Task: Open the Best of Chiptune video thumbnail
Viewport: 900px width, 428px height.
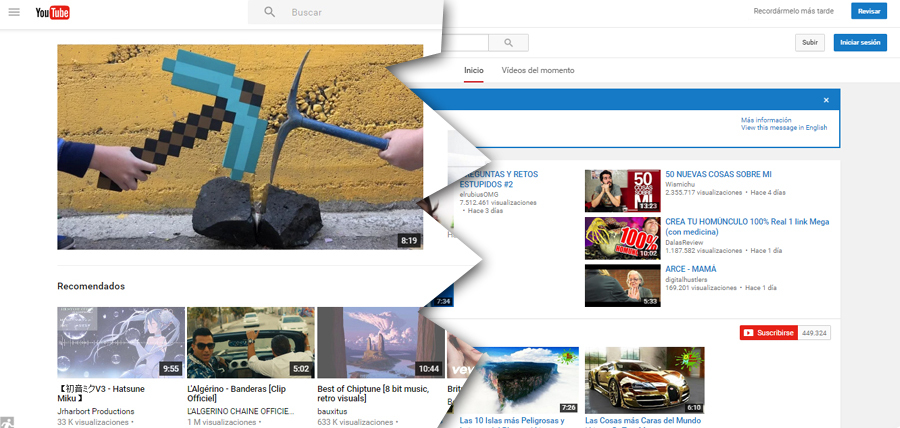Action: click(380, 342)
